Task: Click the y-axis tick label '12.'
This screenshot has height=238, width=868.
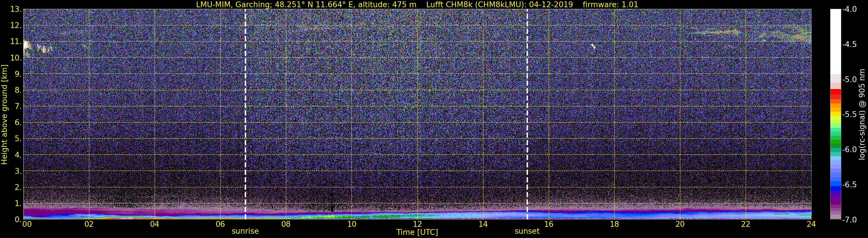Action: (16, 26)
